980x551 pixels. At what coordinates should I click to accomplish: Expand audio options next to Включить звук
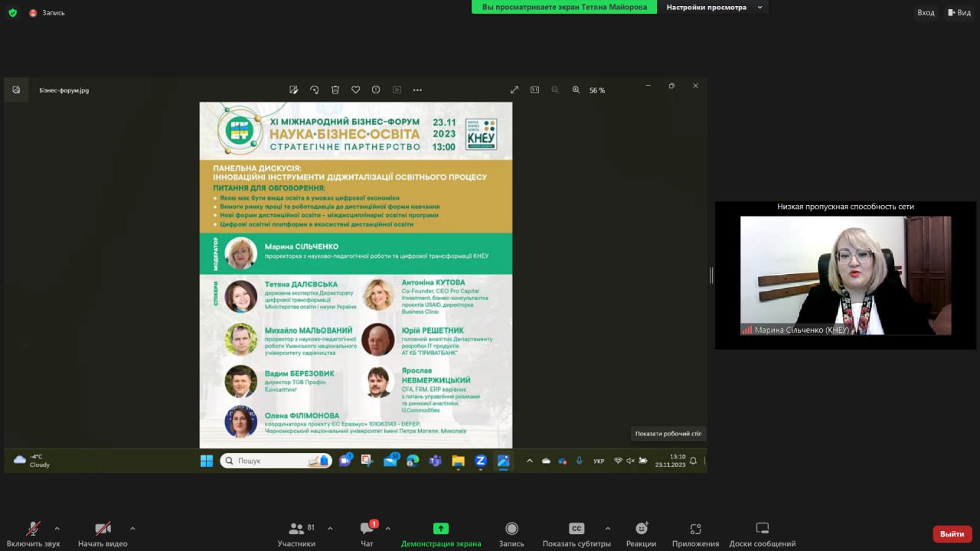[x=56, y=528]
